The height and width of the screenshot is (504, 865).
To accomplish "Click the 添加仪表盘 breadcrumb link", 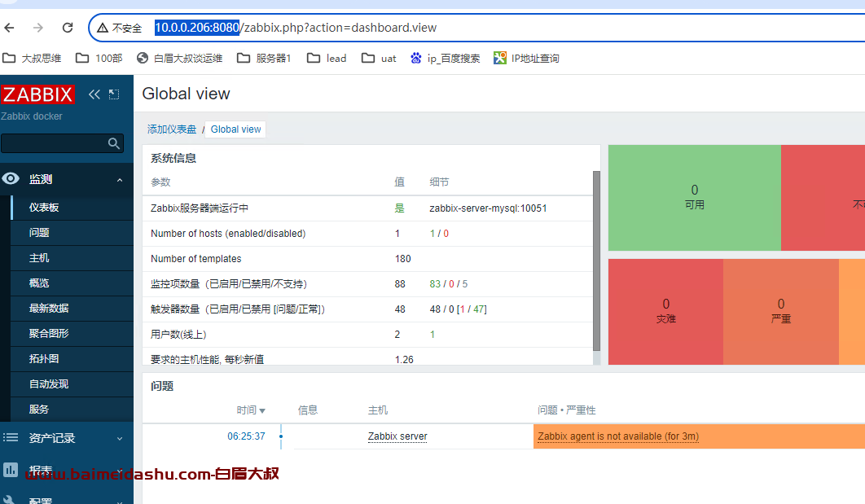I will click(x=172, y=129).
